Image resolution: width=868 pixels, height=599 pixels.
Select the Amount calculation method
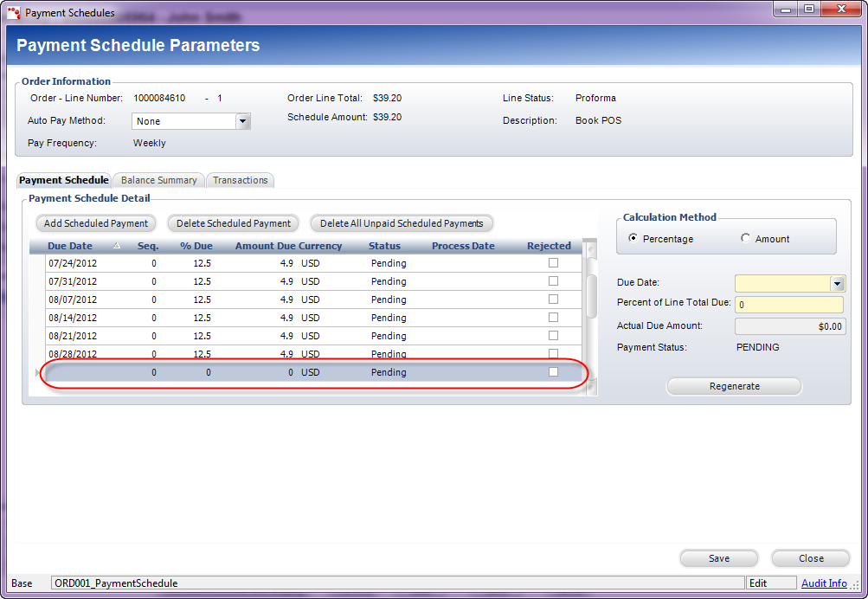pyautogui.click(x=746, y=239)
